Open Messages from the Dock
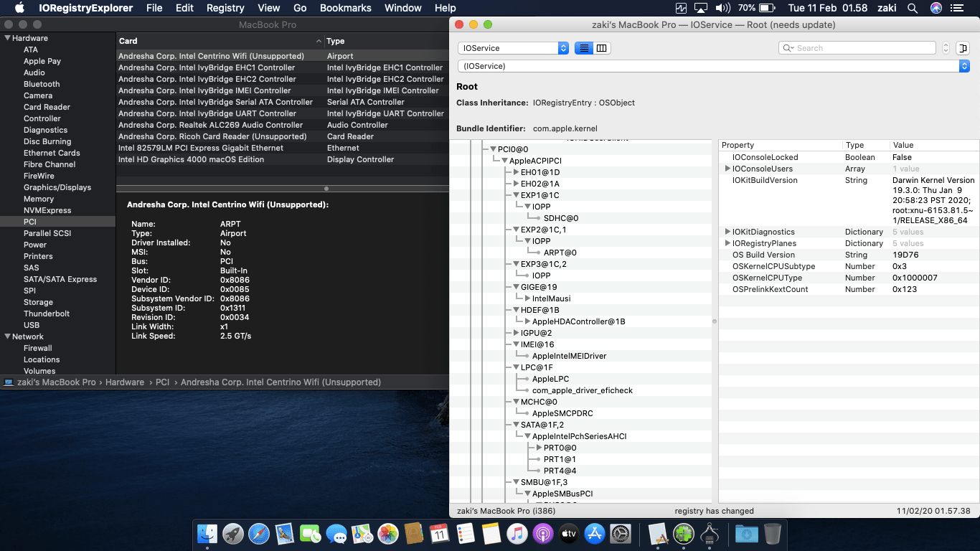 pyautogui.click(x=336, y=533)
